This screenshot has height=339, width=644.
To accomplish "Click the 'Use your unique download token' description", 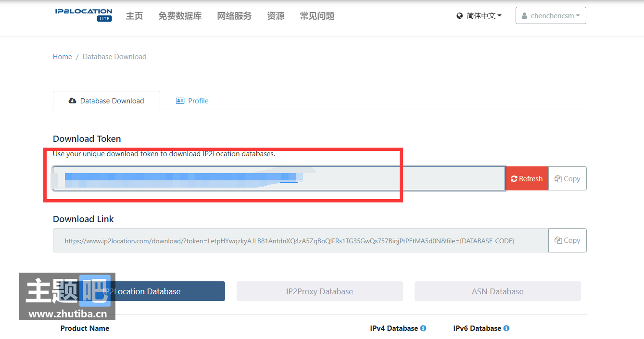I will (164, 154).
